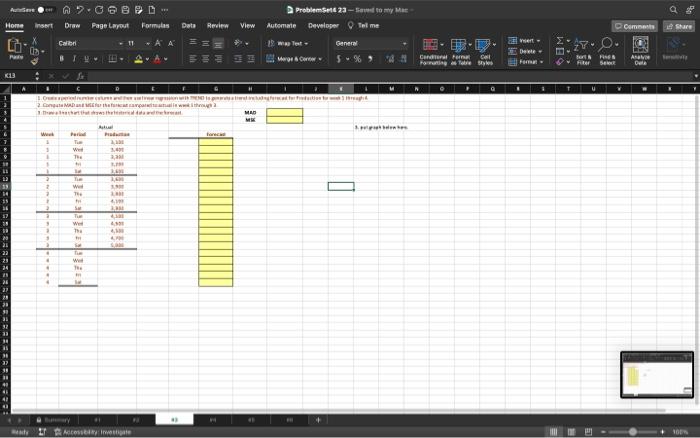The height and width of the screenshot is (438, 700).
Task: Open the General number format dropdown
Action: pos(404,43)
